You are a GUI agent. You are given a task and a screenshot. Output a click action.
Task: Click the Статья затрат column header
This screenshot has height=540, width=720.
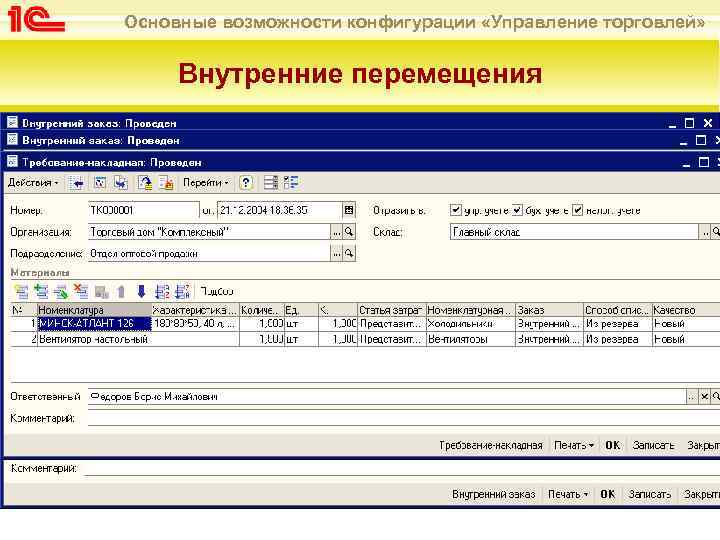pyautogui.click(x=392, y=310)
